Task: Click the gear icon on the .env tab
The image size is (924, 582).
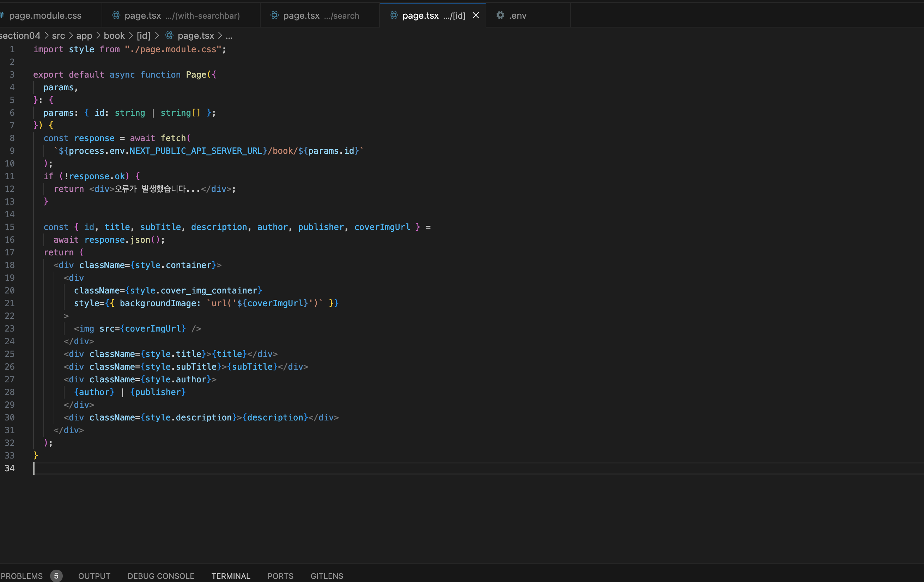Action: coord(500,15)
